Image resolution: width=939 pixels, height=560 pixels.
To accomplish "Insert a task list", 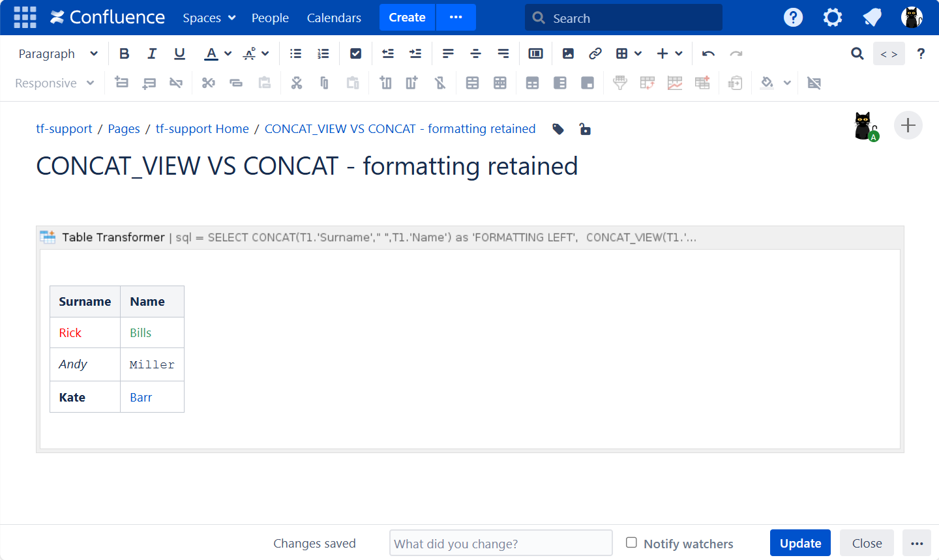I will [x=355, y=53].
